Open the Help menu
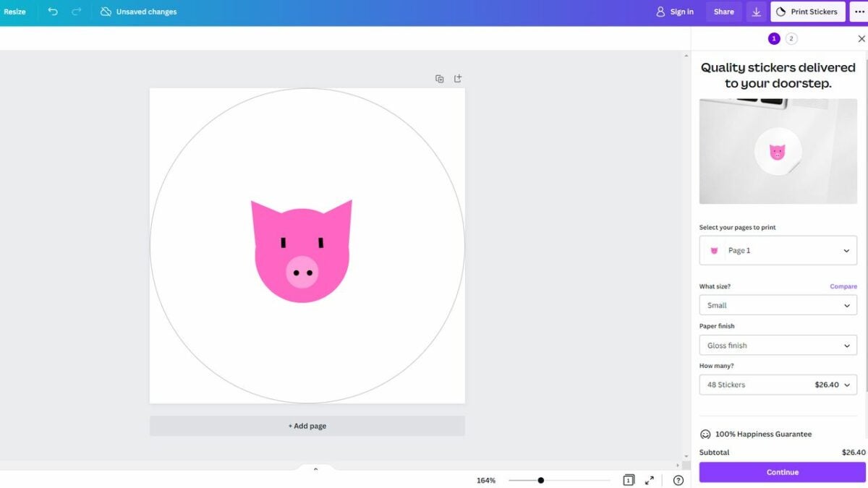Screen dimensions: 868x488 (x=678, y=479)
